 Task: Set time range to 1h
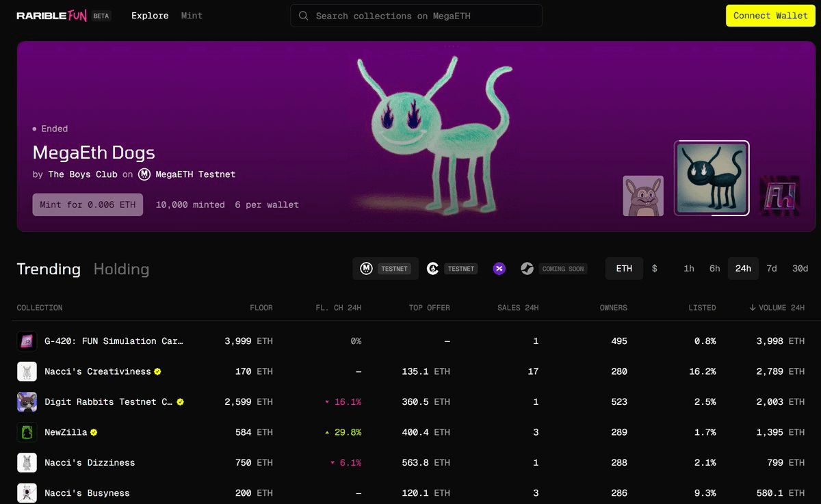[689, 269]
